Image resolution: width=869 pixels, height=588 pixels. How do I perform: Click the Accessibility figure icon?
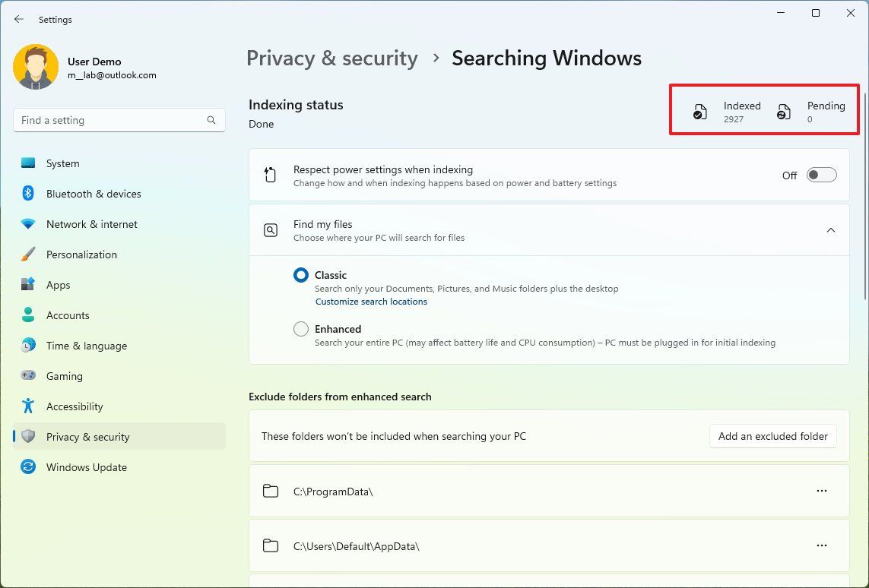(30, 406)
